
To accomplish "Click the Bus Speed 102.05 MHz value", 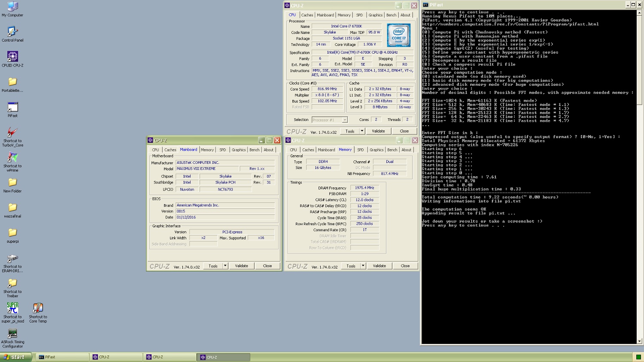I will click(x=327, y=101).
